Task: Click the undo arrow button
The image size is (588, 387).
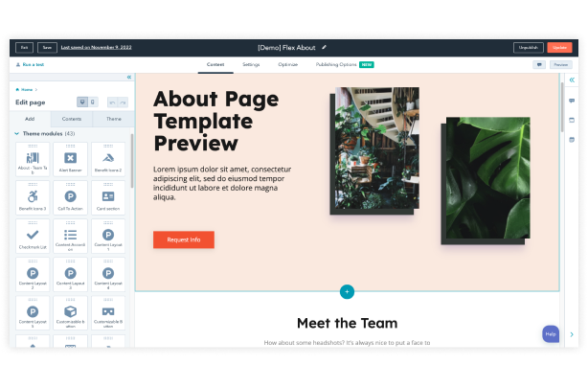Action: click(x=112, y=102)
